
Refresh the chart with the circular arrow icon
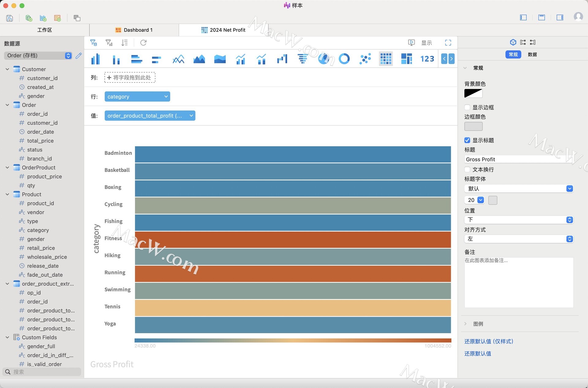(x=143, y=43)
